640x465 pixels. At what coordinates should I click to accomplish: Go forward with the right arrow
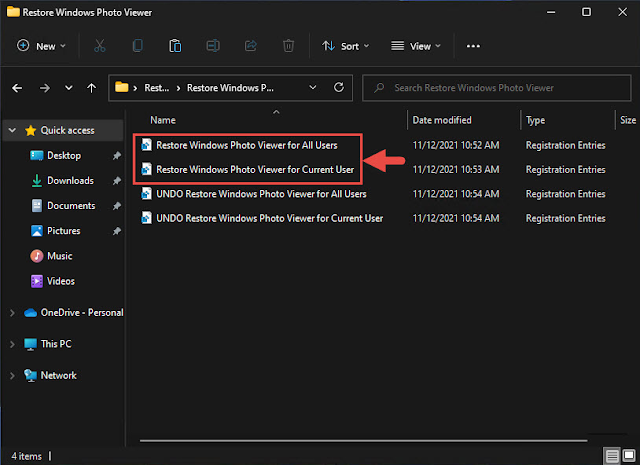click(44, 88)
